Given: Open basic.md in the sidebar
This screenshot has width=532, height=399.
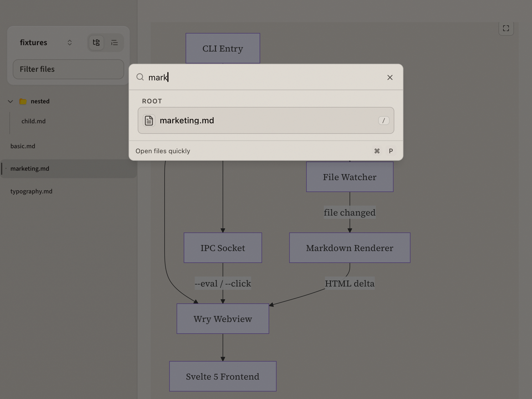Looking at the screenshot, I should pos(23,146).
